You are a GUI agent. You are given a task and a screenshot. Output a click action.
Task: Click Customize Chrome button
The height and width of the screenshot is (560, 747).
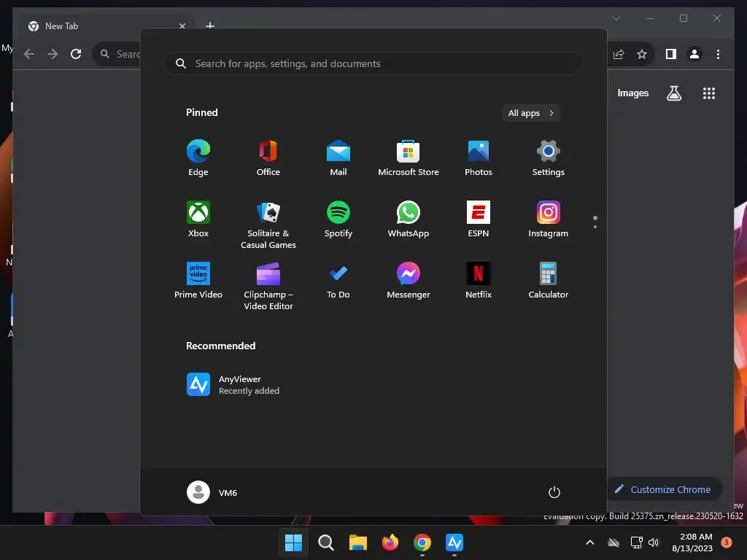tap(664, 489)
